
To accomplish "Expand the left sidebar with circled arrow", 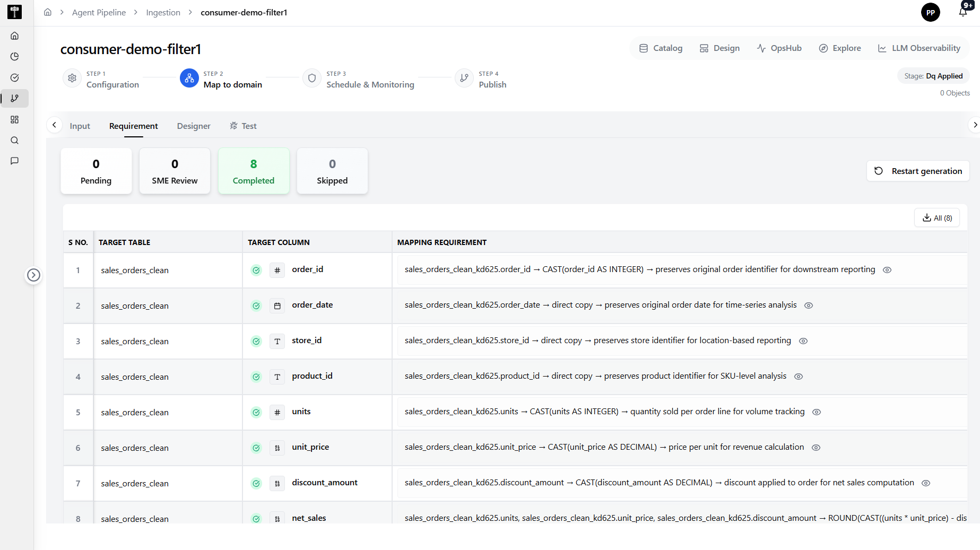I will [x=33, y=275].
